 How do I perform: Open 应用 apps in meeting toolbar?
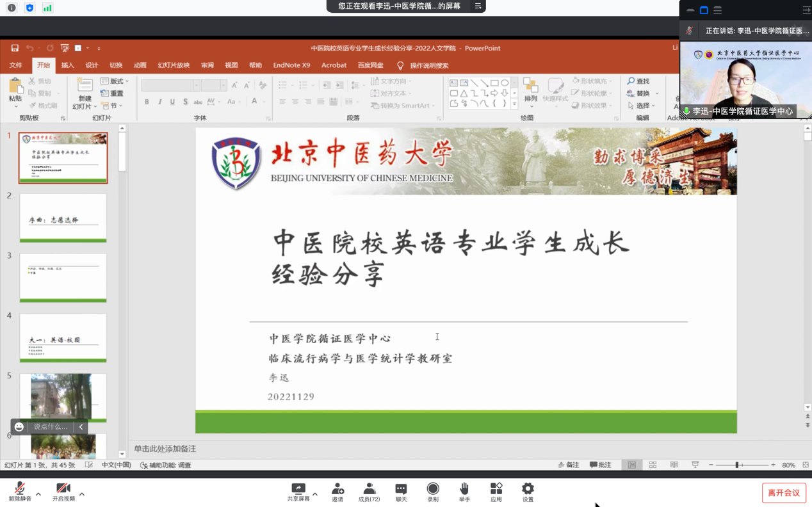click(496, 492)
